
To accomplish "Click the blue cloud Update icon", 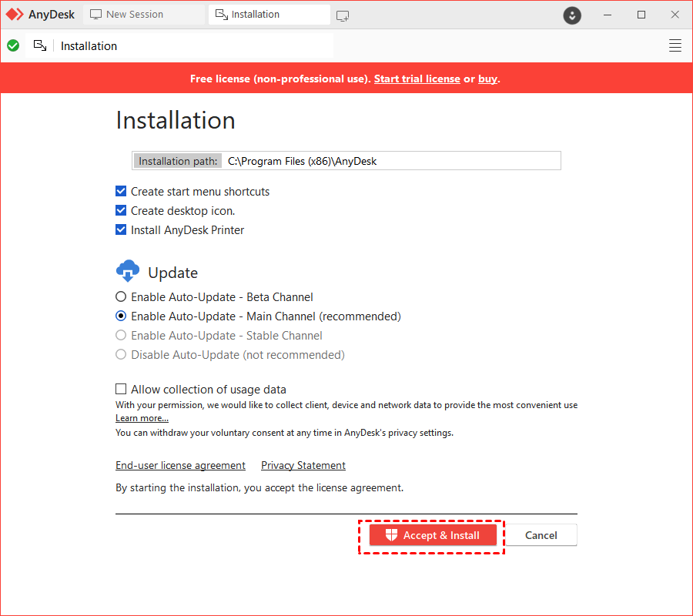I will point(128,271).
